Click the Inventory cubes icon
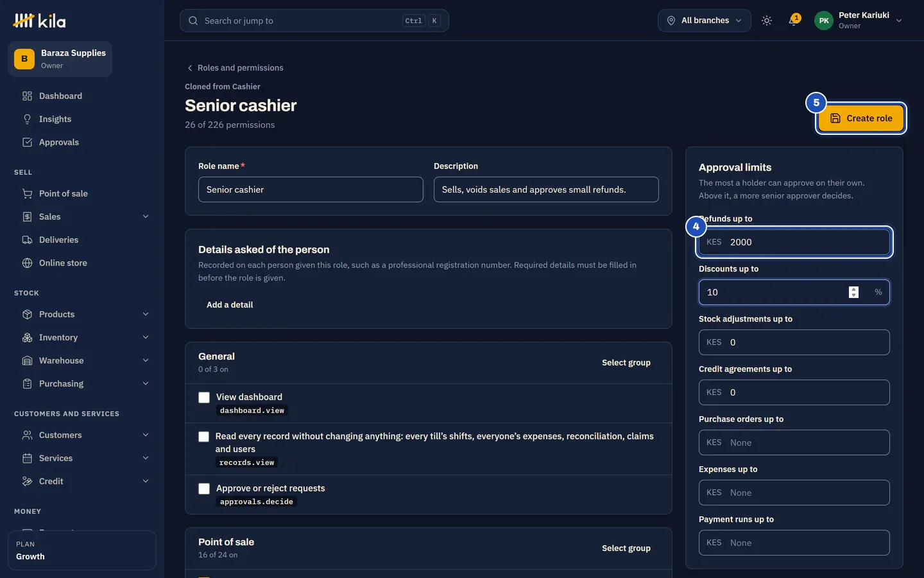The image size is (924, 578). (27, 338)
